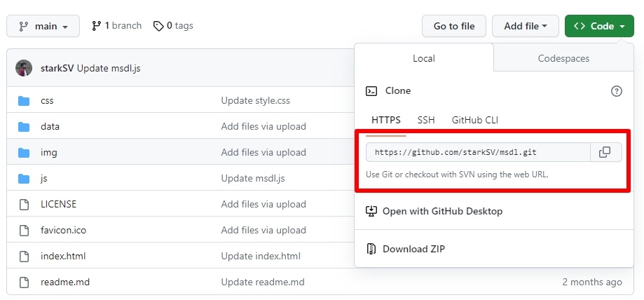
Task: Click the LICENSE file icon
Action: tap(25, 204)
